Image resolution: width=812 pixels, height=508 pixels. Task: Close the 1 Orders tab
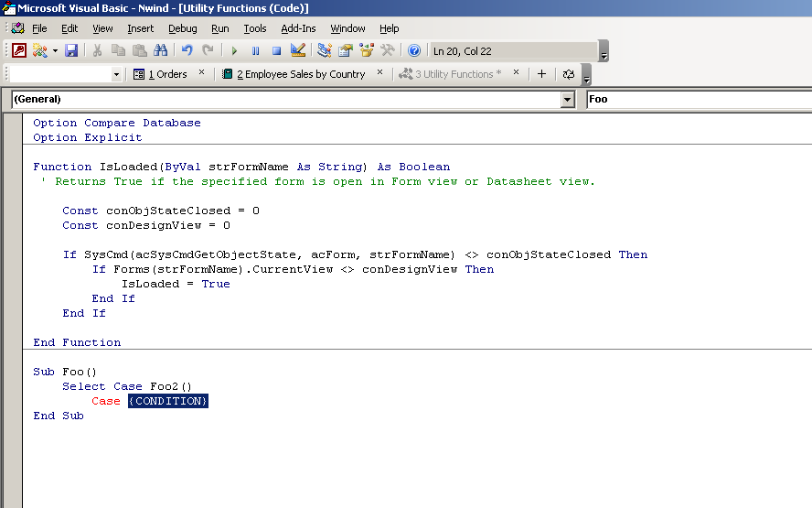coord(201,72)
